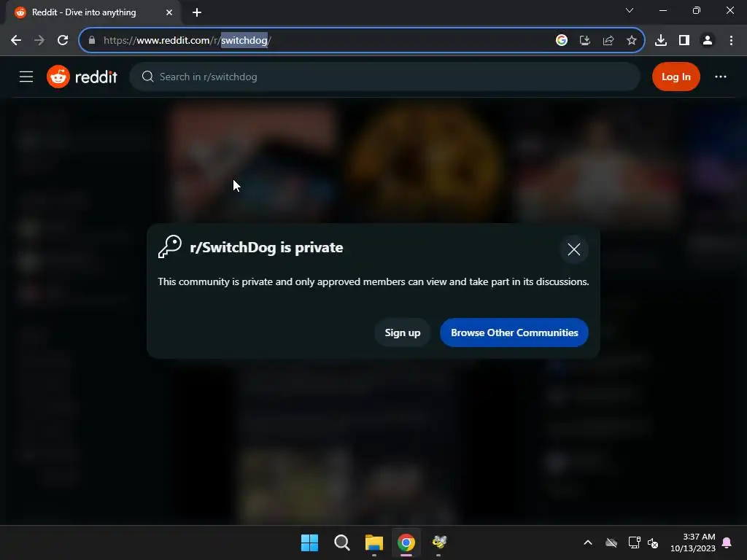
Task: Close the private community dialog
Action: pos(574,249)
